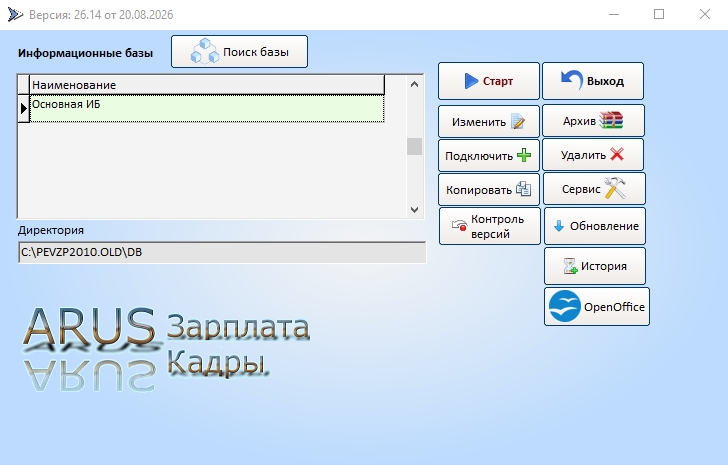Click the Подключить button label

(x=479, y=156)
